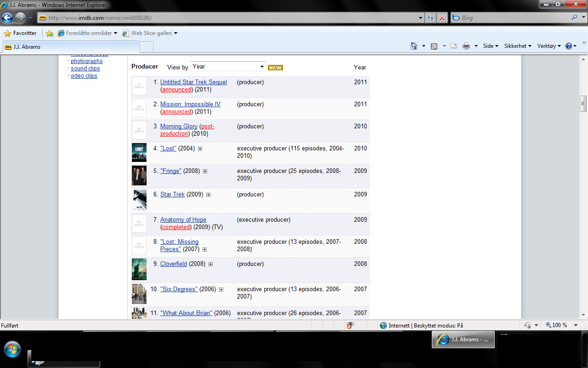Open the "Fringe" title link
The image size is (588, 368).
click(x=171, y=171)
